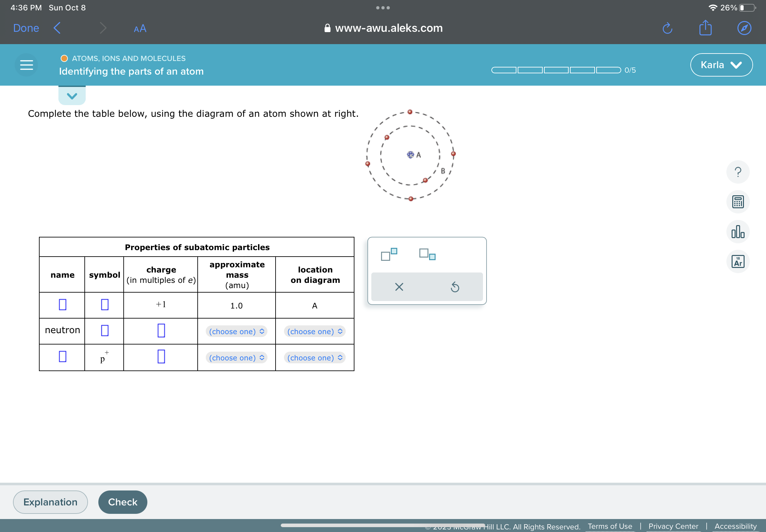
Task: Click the question mark help icon
Action: tap(738, 172)
